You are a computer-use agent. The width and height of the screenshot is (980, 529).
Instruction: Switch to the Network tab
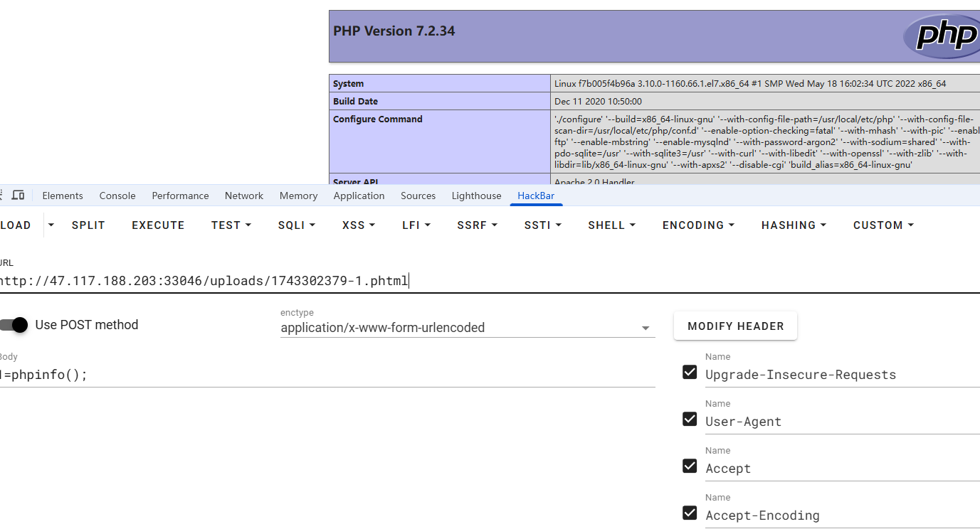point(244,196)
